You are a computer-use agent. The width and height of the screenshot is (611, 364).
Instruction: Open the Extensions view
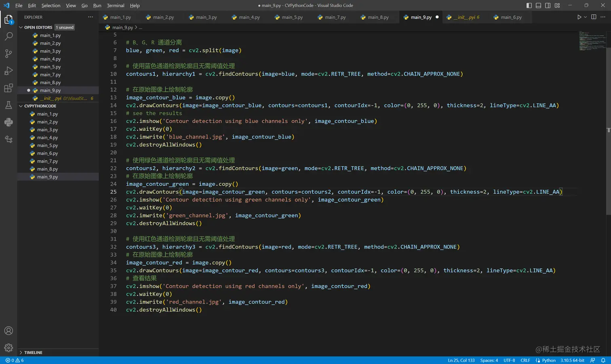(x=8, y=88)
